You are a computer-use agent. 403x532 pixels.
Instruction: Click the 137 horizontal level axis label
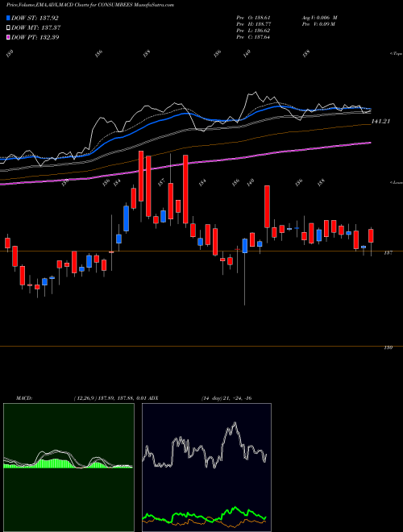point(388,253)
